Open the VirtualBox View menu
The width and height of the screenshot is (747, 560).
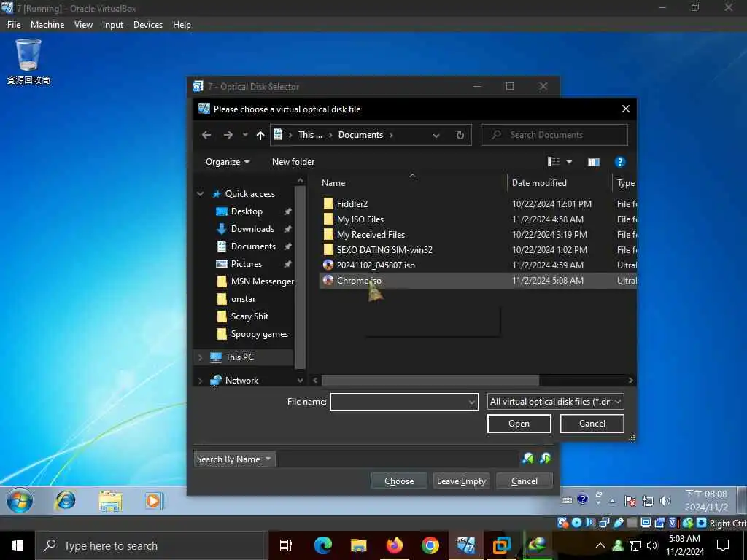click(x=83, y=25)
